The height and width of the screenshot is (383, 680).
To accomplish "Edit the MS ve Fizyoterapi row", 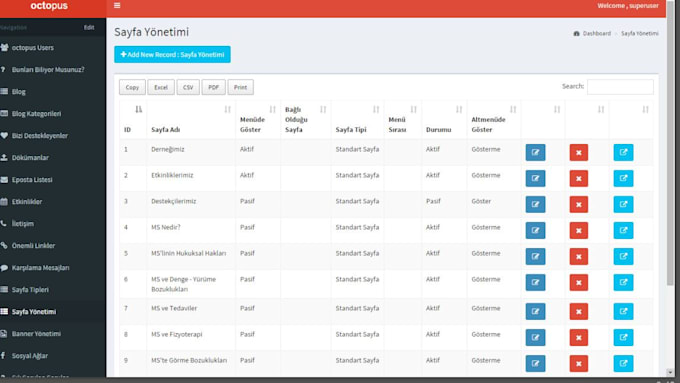I will click(535, 337).
